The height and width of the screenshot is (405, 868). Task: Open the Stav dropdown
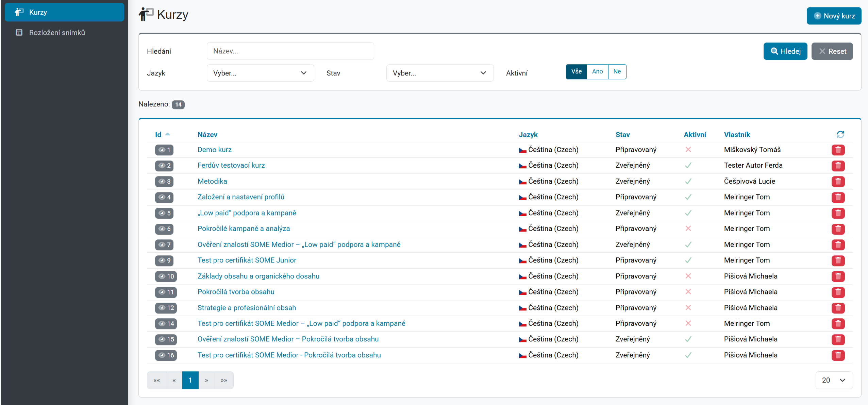440,73
